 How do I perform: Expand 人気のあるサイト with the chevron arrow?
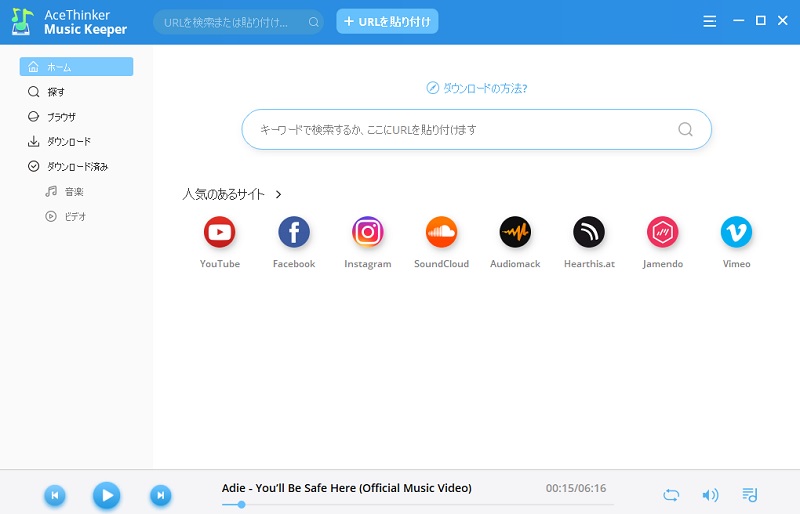[278, 194]
